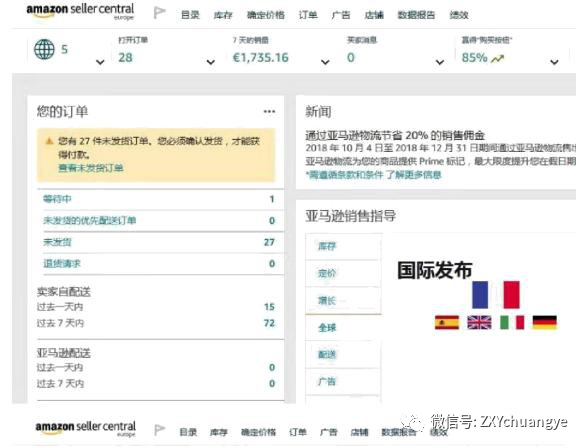Open the 库存 menu in top navigation
Image resolution: width=586 pixels, height=448 pixels.
(223, 15)
